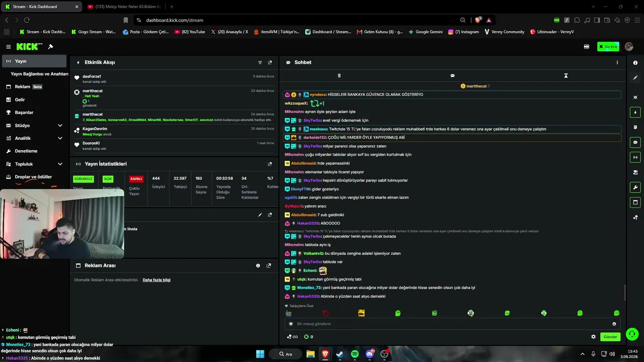644x362 pixels.
Task: Open the Google Gemini bookmark
Action: pyautogui.click(x=426, y=32)
